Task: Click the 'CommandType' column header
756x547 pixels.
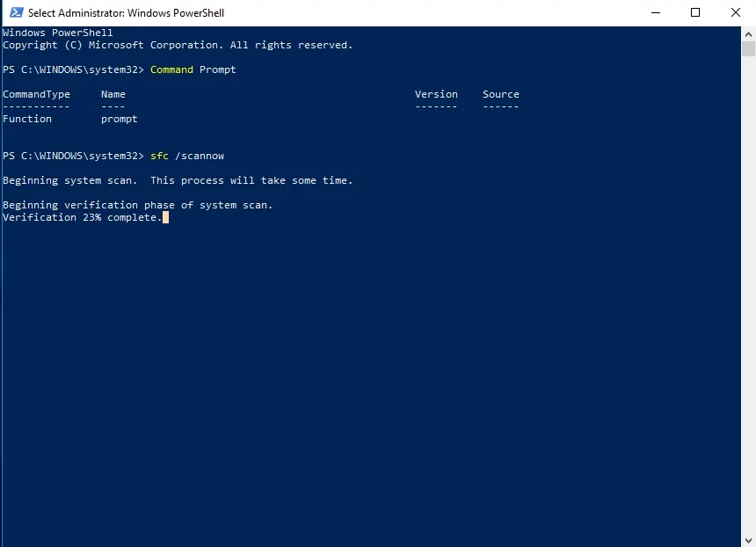Action: coord(37,95)
